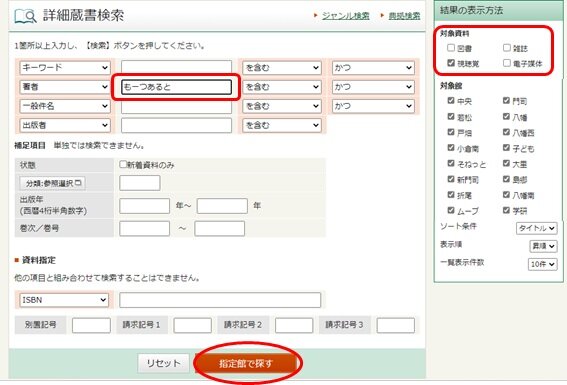Uncheck the 大里 library checkbox
Viewport: 567px width, 385px height.
[506, 163]
